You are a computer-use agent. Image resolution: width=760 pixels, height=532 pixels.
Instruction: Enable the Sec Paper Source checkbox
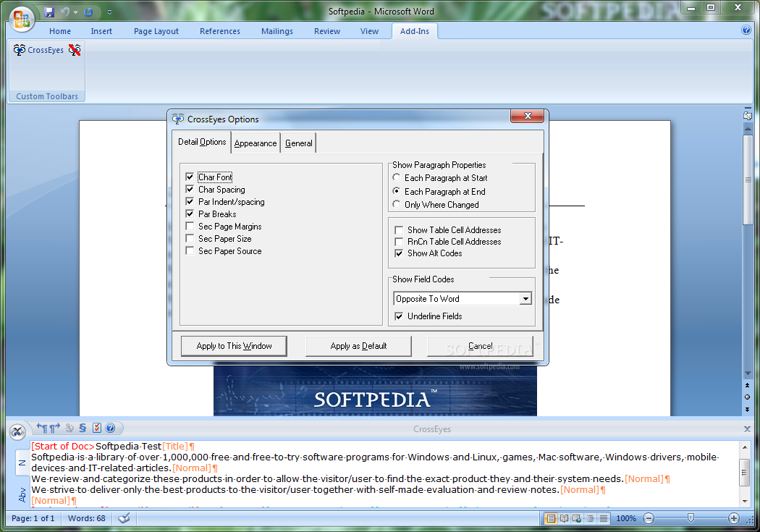tap(190, 251)
